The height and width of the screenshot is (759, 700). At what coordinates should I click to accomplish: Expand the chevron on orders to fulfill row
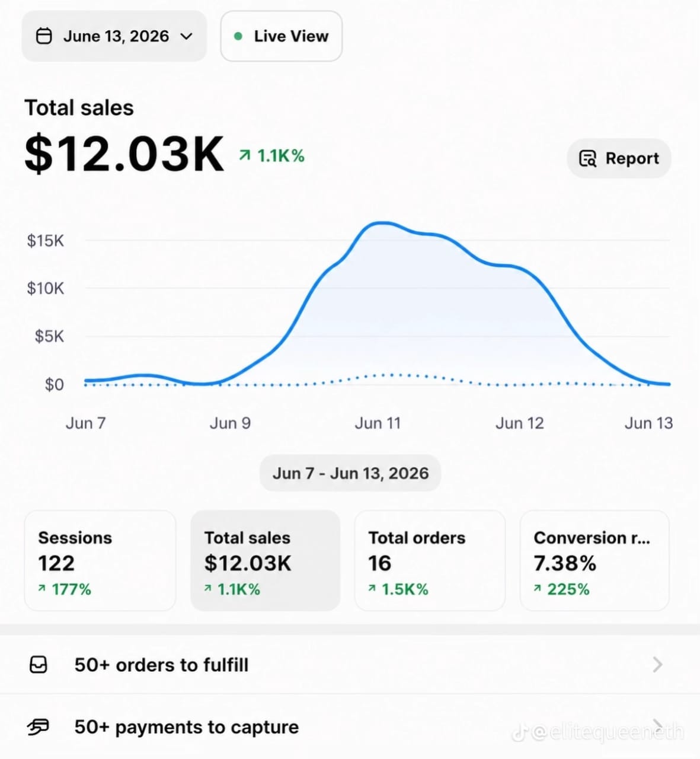(657, 665)
